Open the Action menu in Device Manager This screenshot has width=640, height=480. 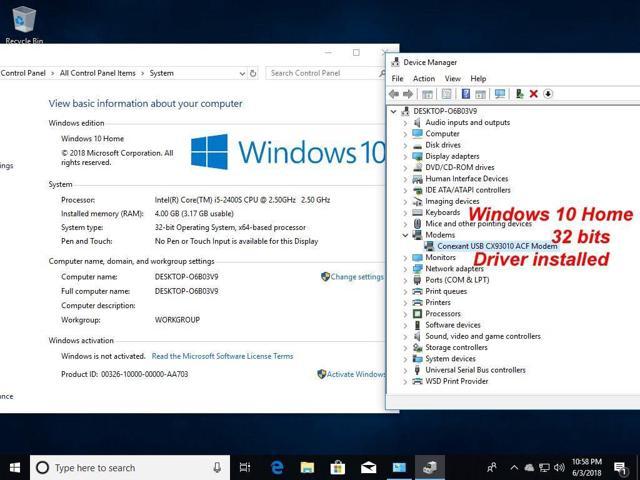424,79
